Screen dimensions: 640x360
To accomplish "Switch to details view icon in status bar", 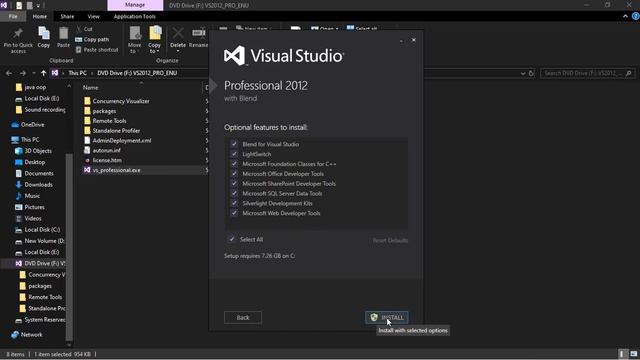I will pyautogui.click(x=622, y=354).
